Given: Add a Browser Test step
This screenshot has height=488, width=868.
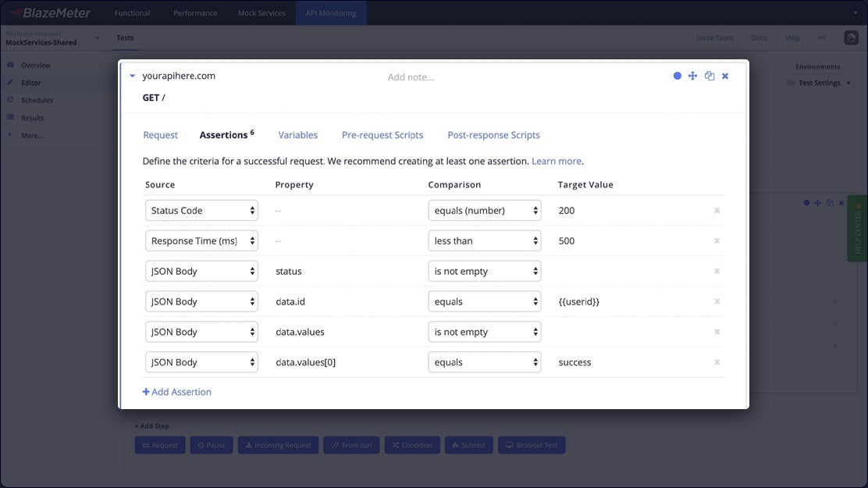Looking at the screenshot, I should click(x=532, y=445).
